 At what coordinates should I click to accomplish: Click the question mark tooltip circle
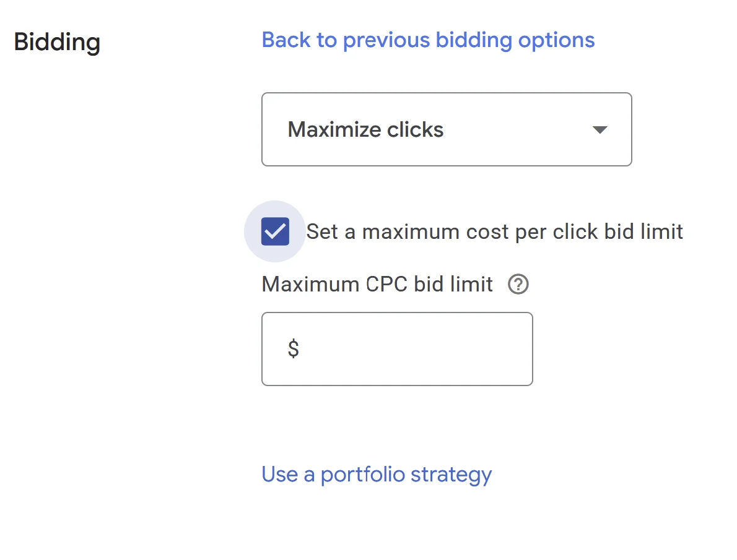pyautogui.click(x=518, y=284)
